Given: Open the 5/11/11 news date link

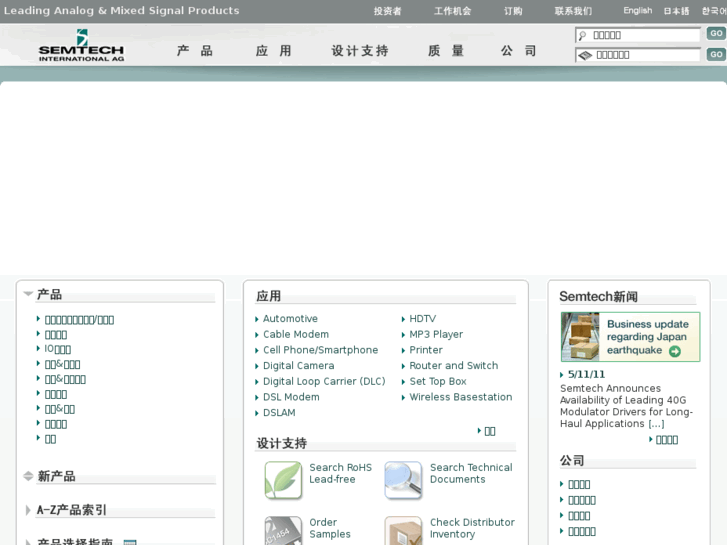Looking at the screenshot, I should (x=586, y=374).
